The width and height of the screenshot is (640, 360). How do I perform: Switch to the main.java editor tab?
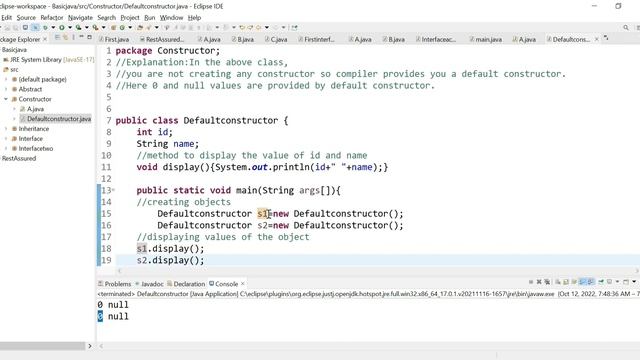(485, 39)
